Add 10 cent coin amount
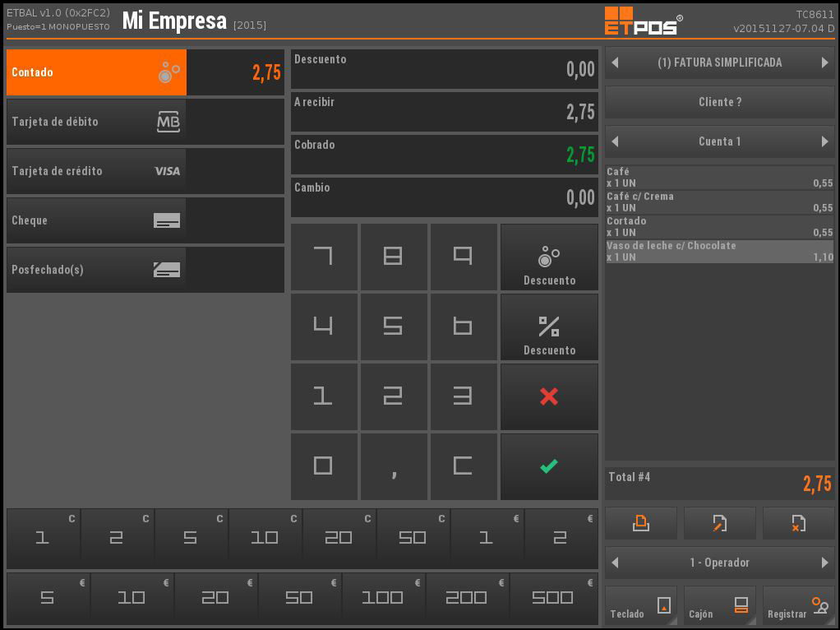840x630 pixels. pos(265,539)
